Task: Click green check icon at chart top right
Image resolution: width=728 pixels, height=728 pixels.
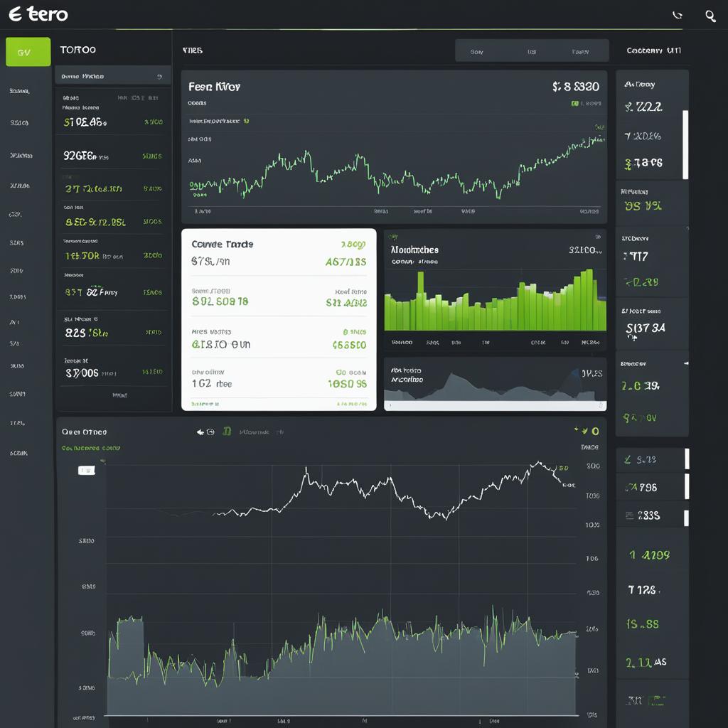Action: click(x=585, y=432)
